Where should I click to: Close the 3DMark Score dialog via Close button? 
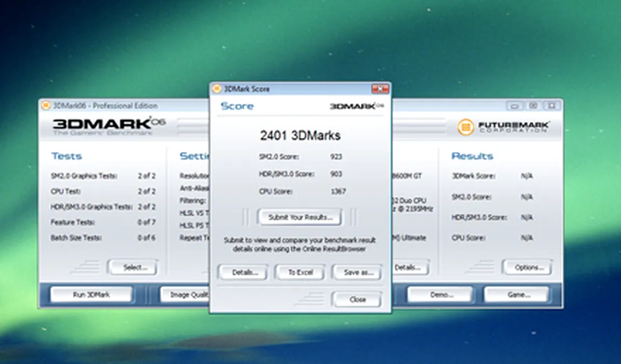357,300
